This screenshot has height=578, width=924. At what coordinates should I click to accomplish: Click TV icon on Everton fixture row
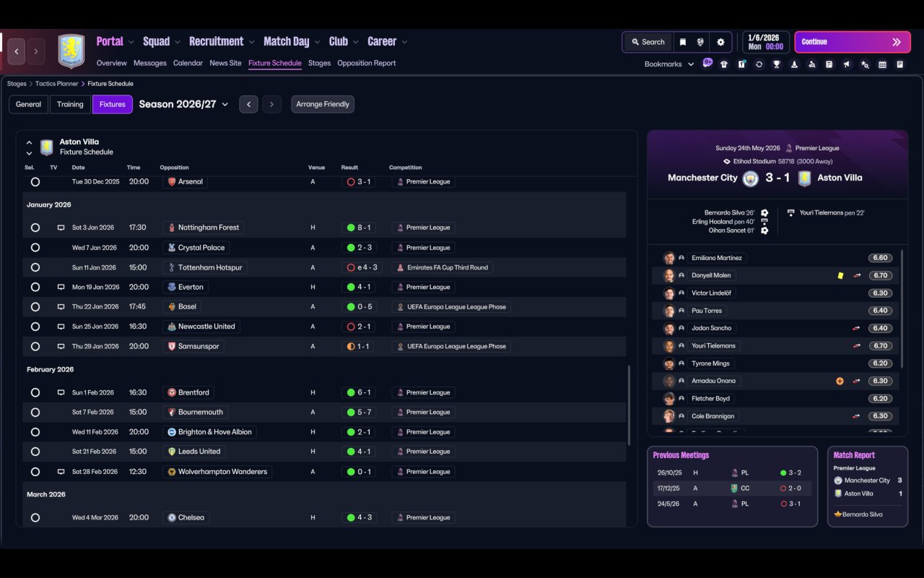pyautogui.click(x=61, y=287)
